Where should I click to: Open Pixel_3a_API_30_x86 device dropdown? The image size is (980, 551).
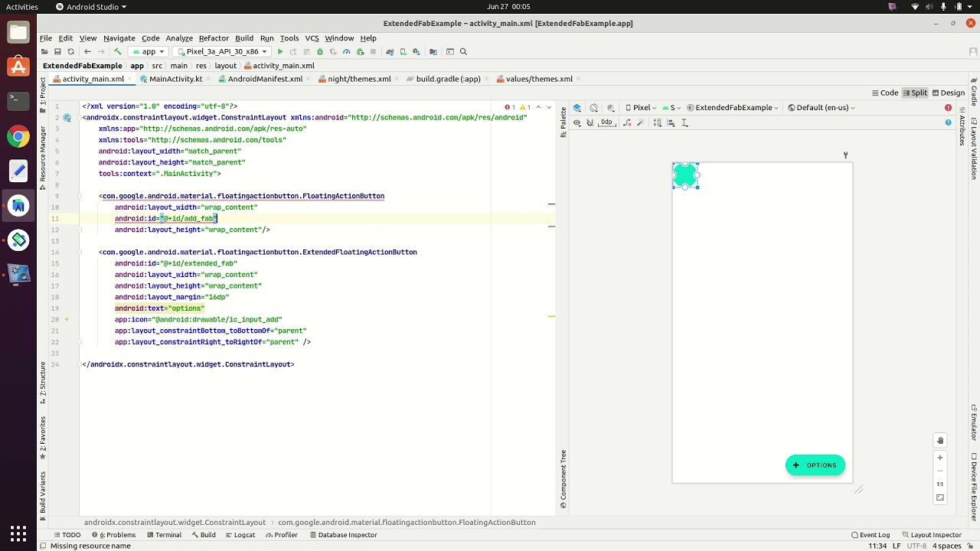221,52
